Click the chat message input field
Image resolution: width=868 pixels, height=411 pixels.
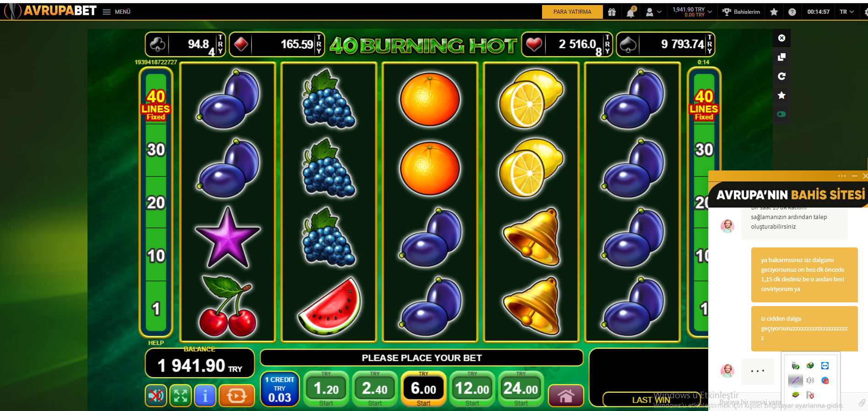click(751, 402)
